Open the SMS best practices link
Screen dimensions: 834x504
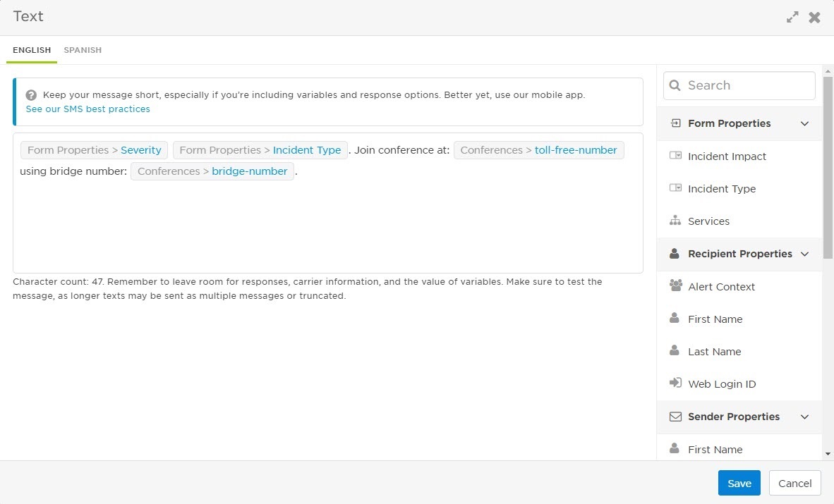[87, 109]
